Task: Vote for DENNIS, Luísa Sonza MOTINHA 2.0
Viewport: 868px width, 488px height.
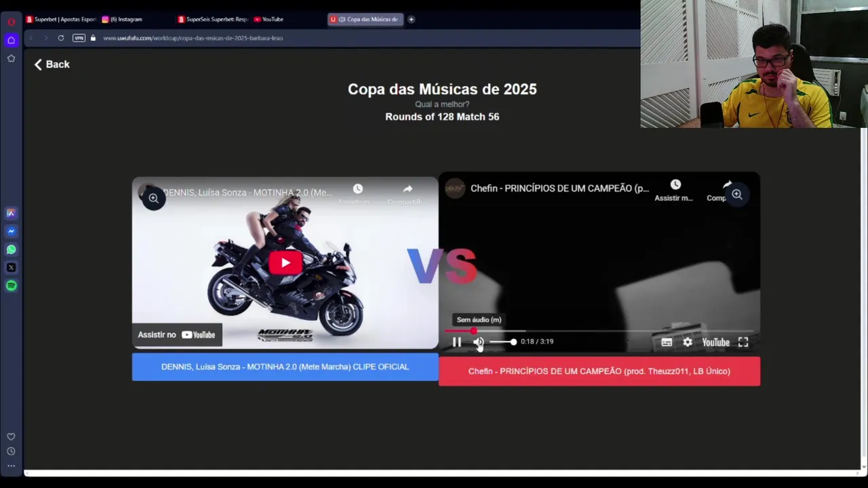Action: coord(285,367)
